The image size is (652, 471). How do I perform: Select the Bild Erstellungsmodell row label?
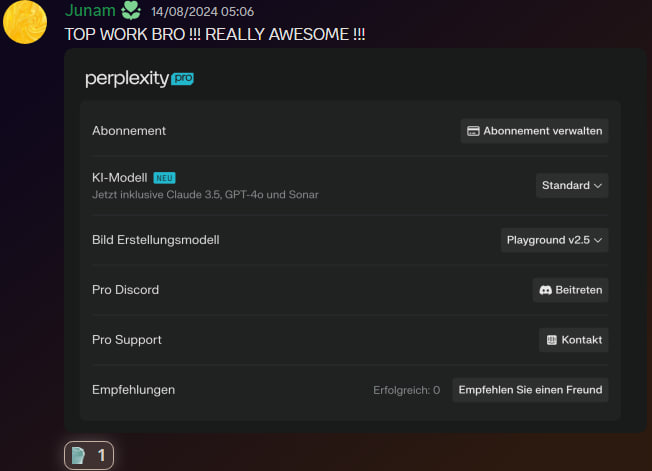155,240
